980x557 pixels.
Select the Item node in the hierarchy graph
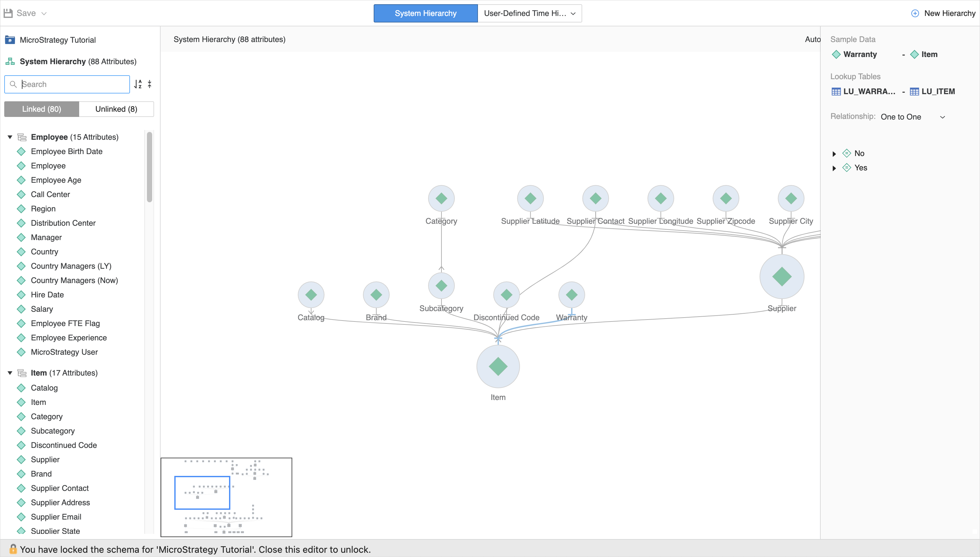[x=497, y=366]
